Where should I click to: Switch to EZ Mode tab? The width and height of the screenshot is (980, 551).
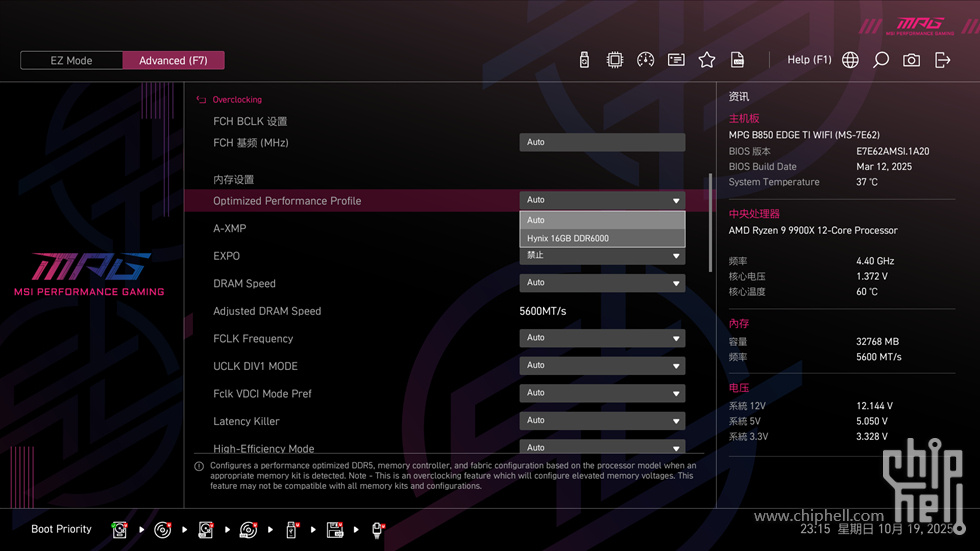point(71,60)
